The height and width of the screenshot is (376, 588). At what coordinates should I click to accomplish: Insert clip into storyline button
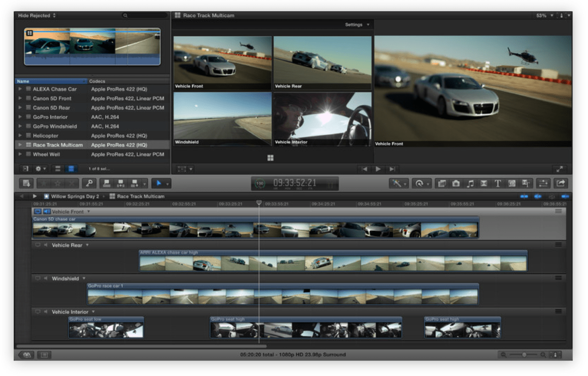[x=120, y=183]
